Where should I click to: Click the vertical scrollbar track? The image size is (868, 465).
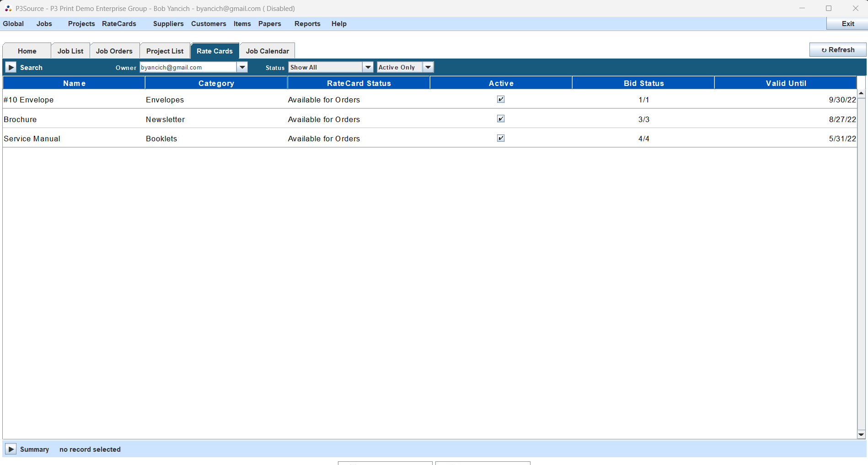[x=861, y=265]
